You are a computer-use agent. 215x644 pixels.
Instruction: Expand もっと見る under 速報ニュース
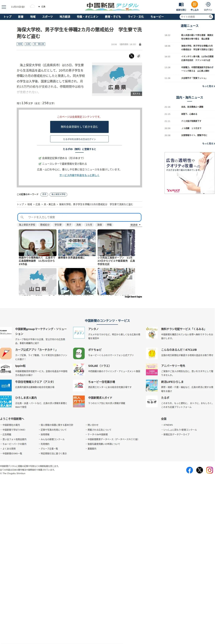(208, 86)
